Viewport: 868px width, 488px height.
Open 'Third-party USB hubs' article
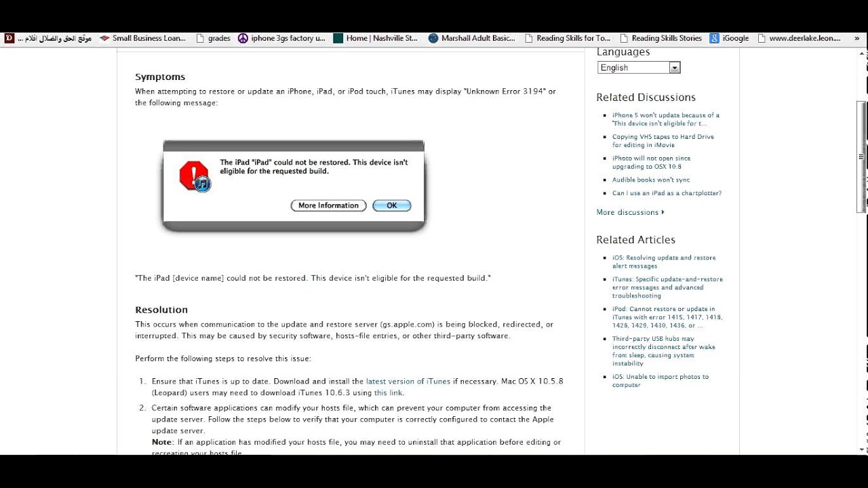click(x=663, y=351)
